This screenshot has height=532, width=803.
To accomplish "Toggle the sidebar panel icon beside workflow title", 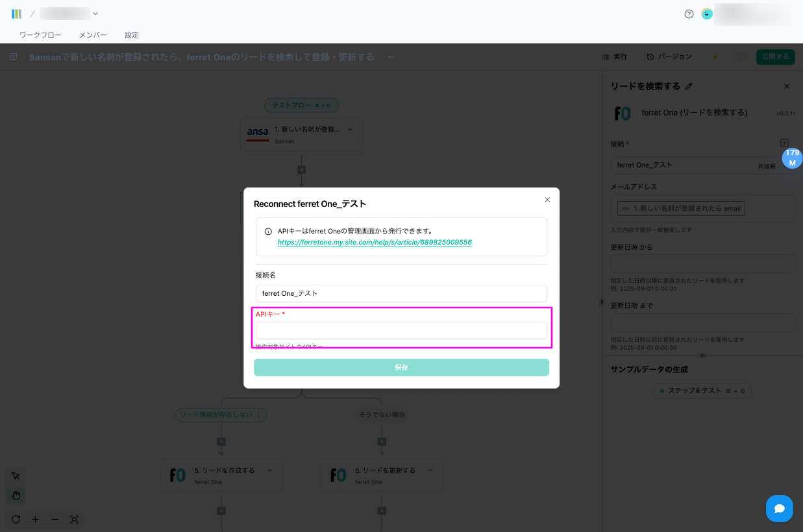I will coord(14,57).
